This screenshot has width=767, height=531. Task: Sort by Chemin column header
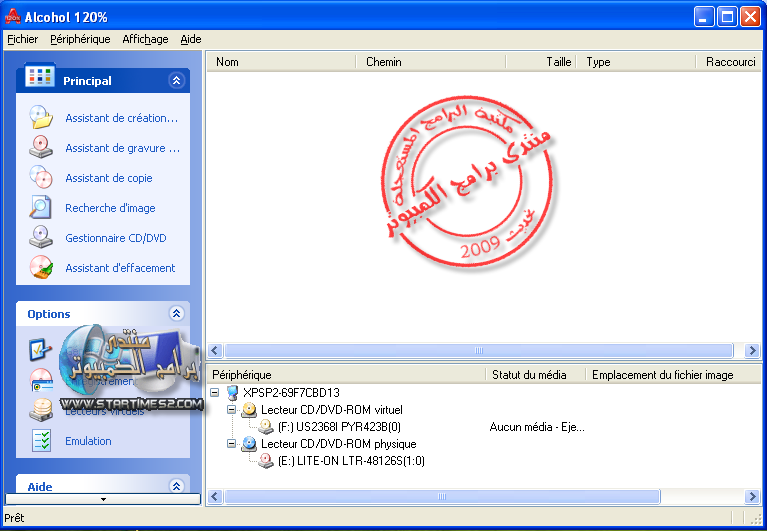coord(431,62)
